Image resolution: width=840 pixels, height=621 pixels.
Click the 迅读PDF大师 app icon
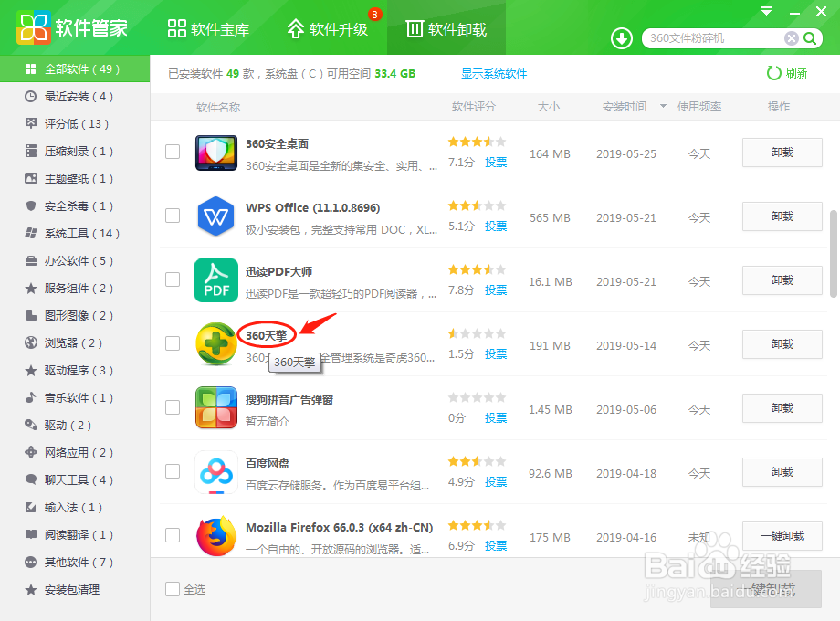pyautogui.click(x=215, y=280)
